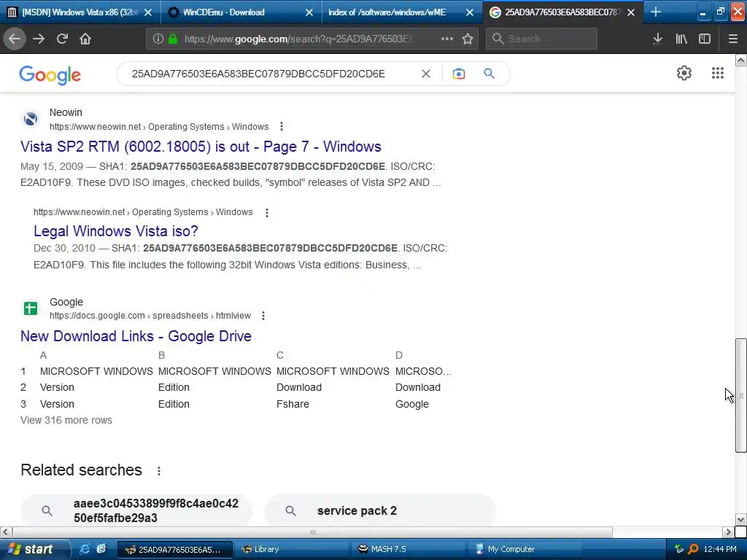Open the browser home page
The height and width of the screenshot is (560, 747).
click(85, 39)
